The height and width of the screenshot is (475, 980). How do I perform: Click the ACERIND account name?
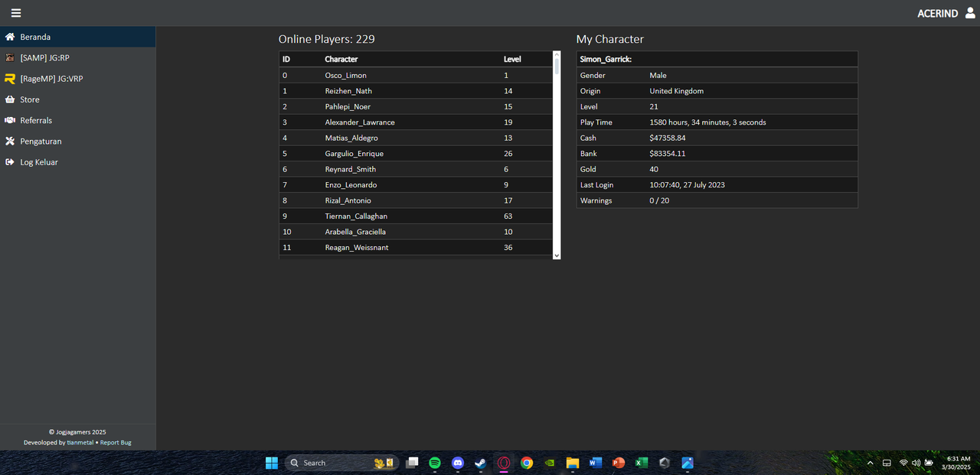[937, 13]
